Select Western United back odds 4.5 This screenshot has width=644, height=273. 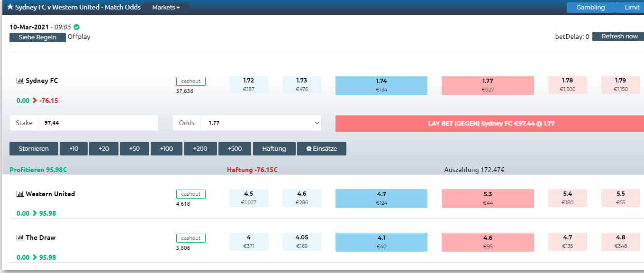click(249, 198)
